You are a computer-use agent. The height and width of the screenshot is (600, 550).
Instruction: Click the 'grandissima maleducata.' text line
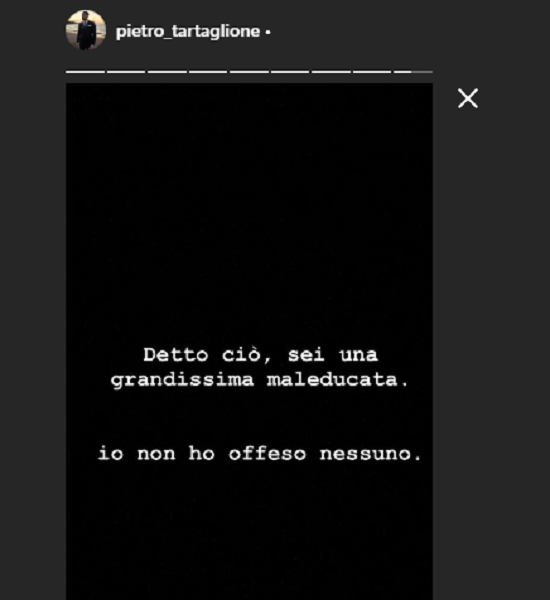click(260, 380)
